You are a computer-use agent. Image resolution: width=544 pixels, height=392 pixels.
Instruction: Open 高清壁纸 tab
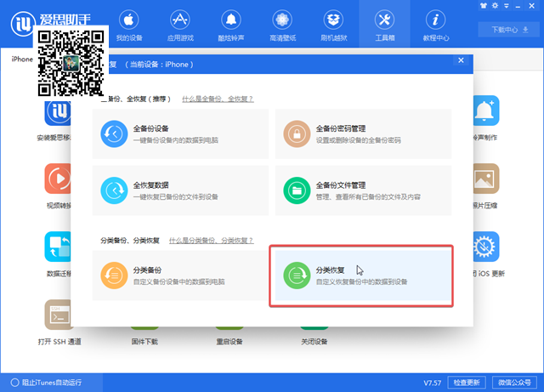coord(282,26)
